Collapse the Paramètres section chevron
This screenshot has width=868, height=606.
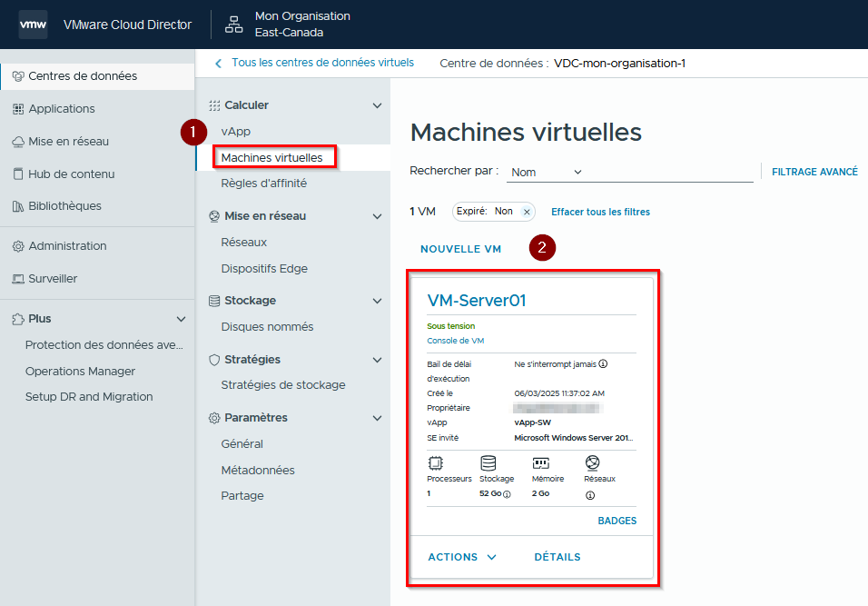pyautogui.click(x=377, y=418)
